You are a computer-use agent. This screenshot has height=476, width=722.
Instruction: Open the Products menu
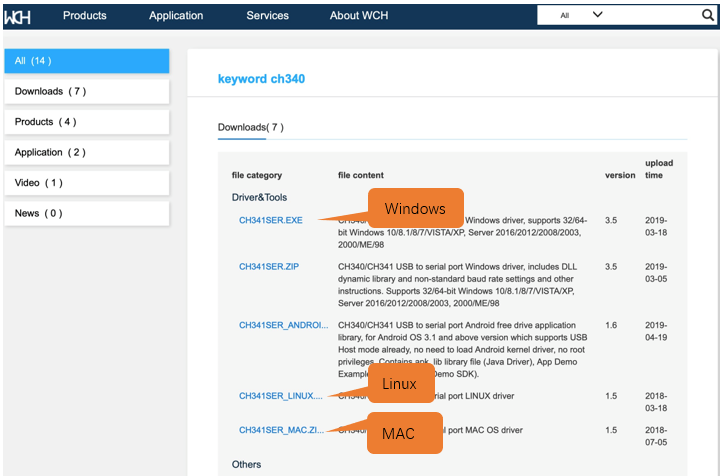pos(85,16)
